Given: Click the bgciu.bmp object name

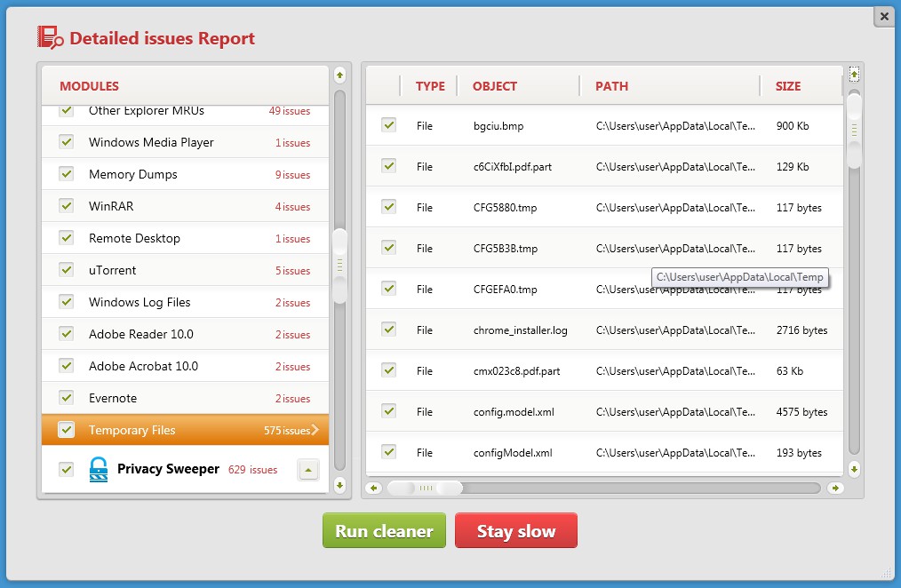Looking at the screenshot, I should tap(498, 126).
